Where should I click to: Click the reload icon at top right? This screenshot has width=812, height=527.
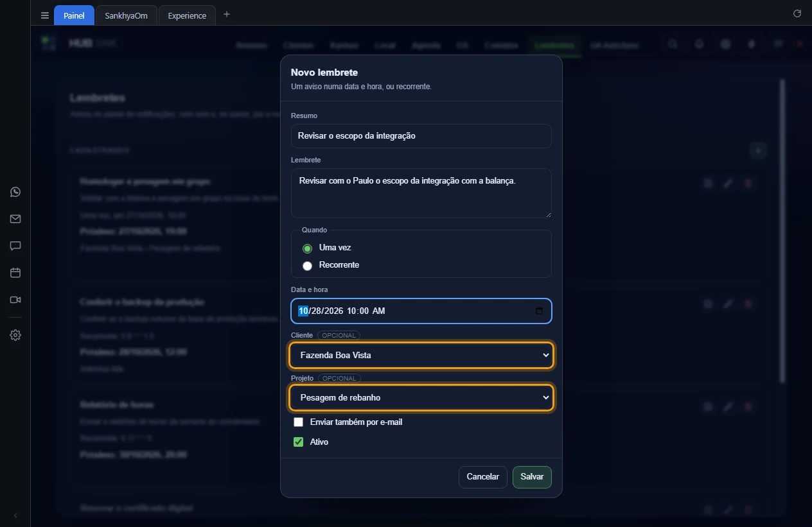pyautogui.click(x=797, y=13)
